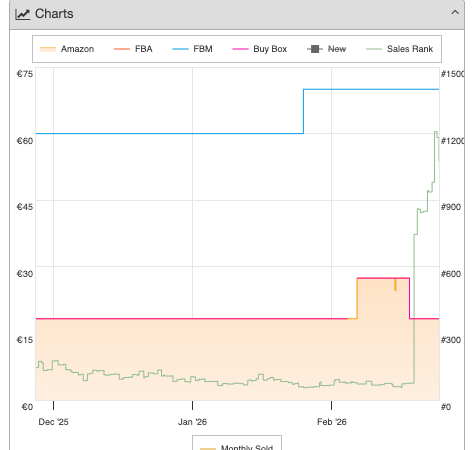This screenshot has width=474, height=450.
Task: Click the €75 price axis label
Action: (x=25, y=74)
